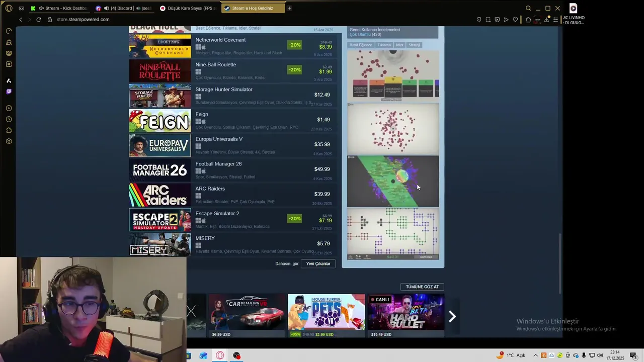Open the taskbar weather widget 1°C Açık
Image resolution: width=644 pixels, height=362 pixels.
(511, 355)
